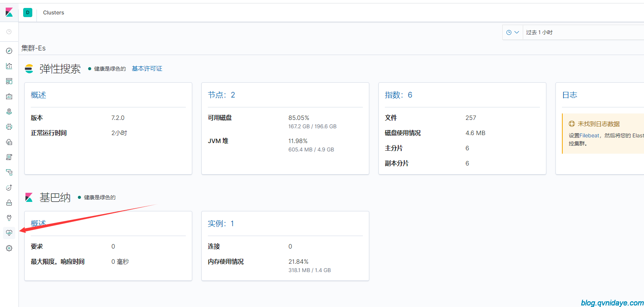
Task: Click the JVM 堆 label
Action: 218,141
